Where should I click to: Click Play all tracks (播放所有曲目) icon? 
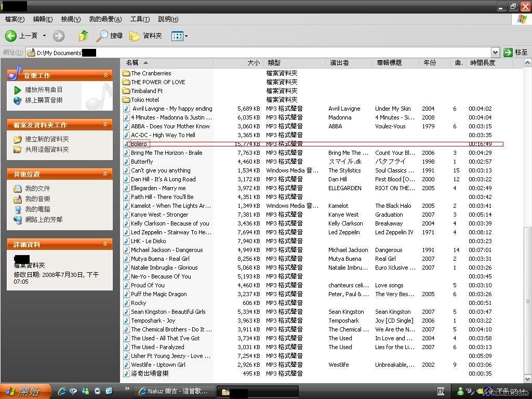coord(18,90)
